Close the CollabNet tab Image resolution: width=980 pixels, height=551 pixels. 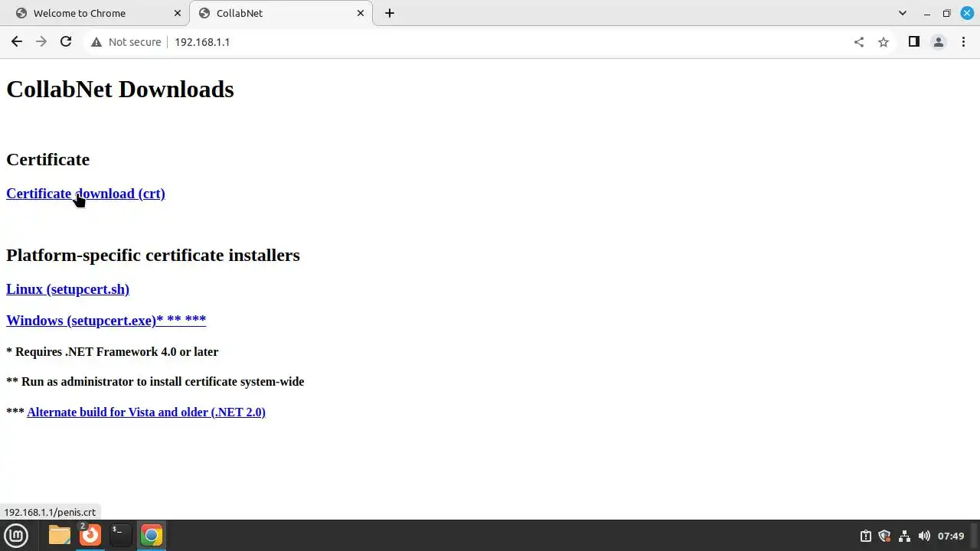[361, 13]
